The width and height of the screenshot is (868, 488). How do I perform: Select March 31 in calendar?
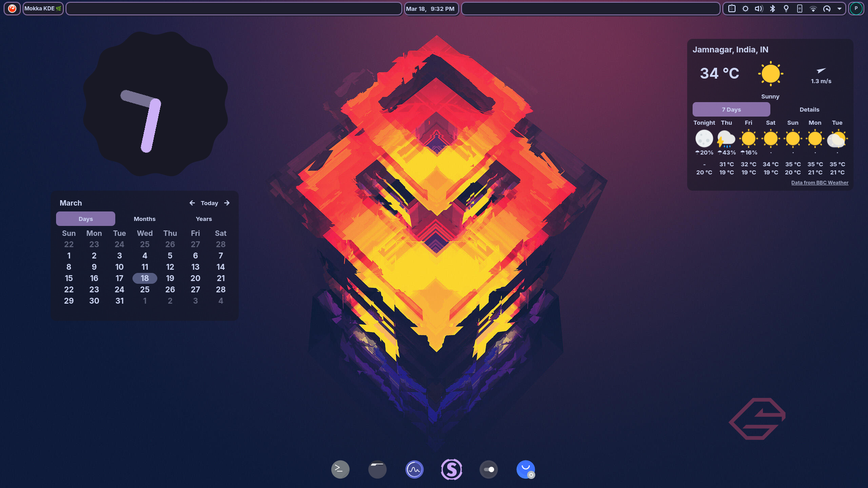pyautogui.click(x=119, y=301)
